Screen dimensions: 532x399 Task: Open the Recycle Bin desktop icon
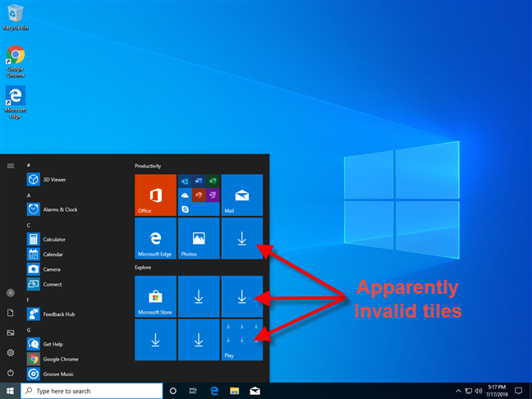tap(16, 17)
